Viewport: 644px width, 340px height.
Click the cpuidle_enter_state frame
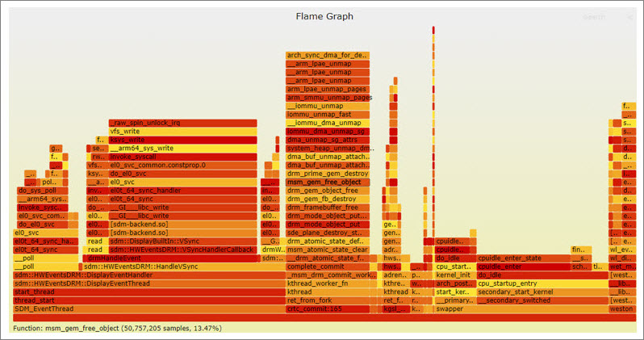524,258
